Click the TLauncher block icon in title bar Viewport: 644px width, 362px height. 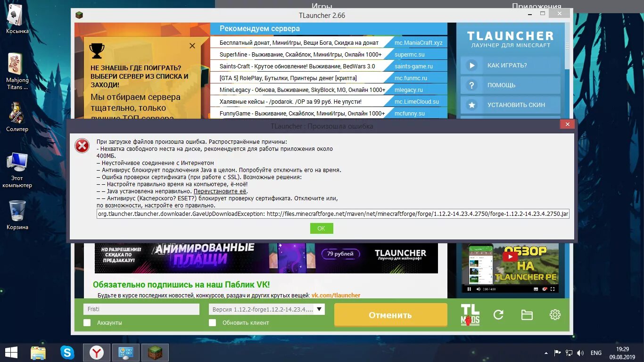click(79, 15)
